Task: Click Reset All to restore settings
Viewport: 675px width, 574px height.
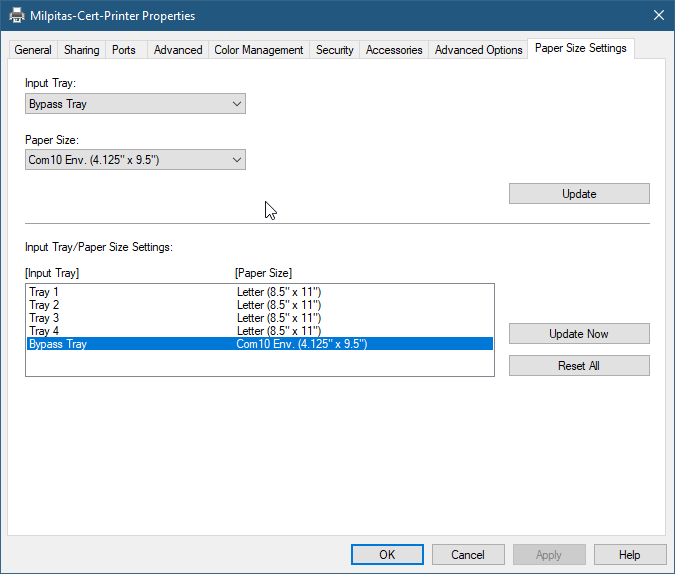Action: click(579, 366)
